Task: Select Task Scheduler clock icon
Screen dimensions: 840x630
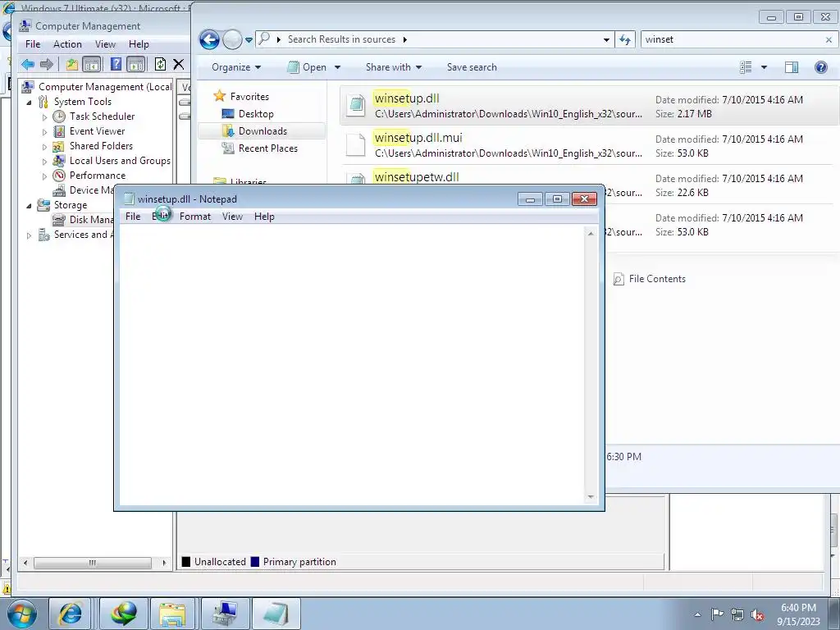Action: 59,116
